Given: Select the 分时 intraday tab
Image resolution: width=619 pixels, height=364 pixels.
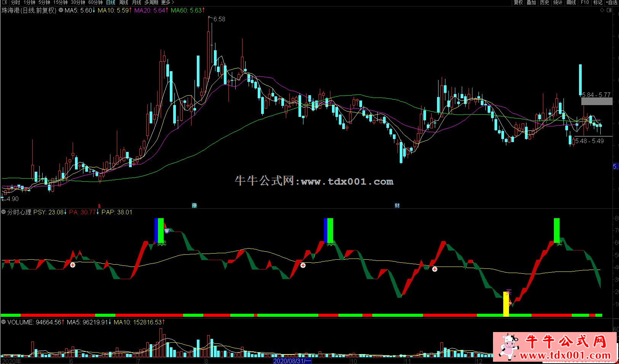Looking at the screenshot, I should (15, 2).
